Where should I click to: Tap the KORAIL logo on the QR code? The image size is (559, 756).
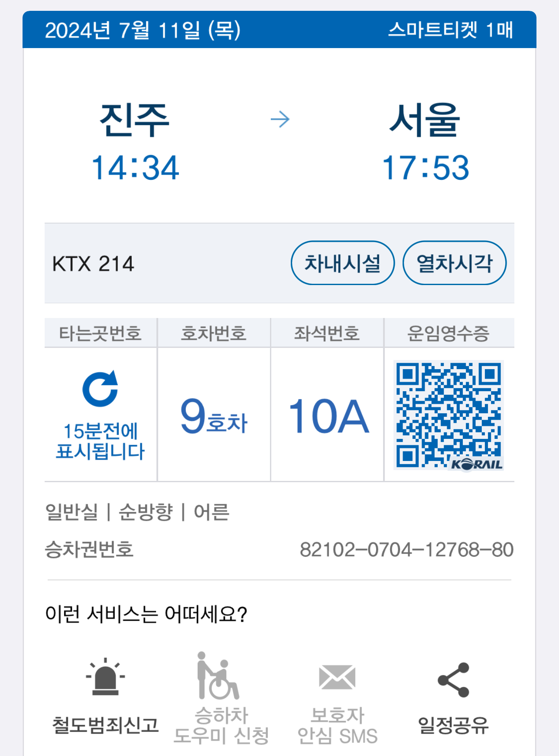tap(477, 464)
